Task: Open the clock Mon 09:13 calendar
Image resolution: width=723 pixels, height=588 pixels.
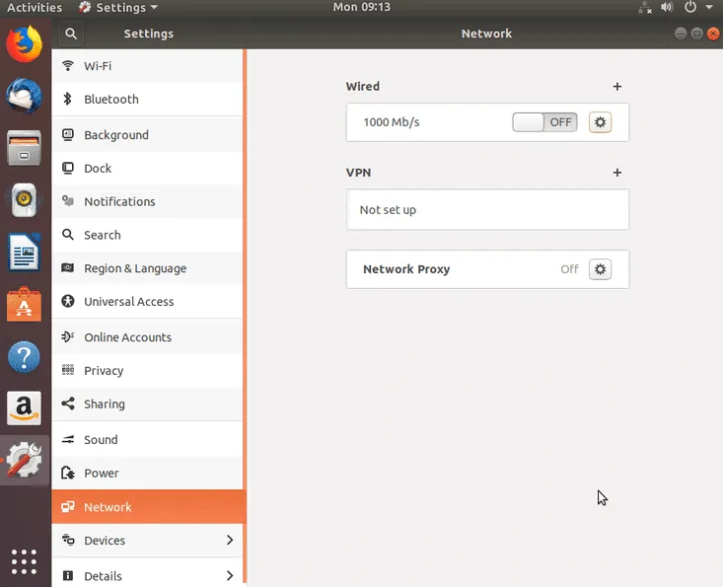Action: (361, 7)
